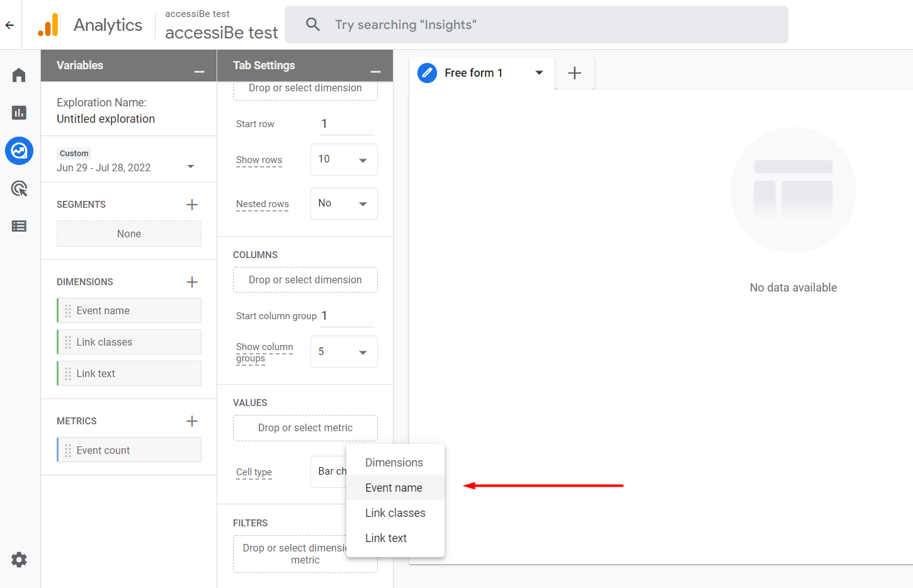The height and width of the screenshot is (588, 913).
Task: Open the Nested rows dropdown
Action: [344, 204]
